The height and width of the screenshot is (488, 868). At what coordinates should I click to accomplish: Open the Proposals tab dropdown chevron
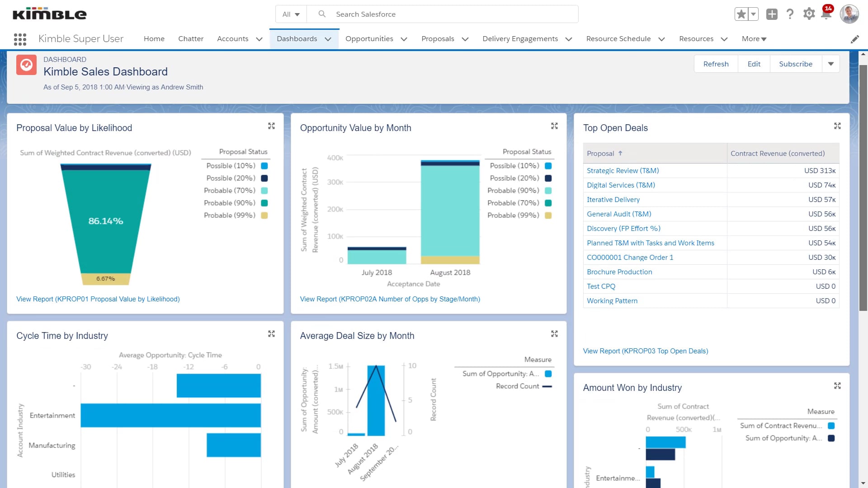click(465, 39)
